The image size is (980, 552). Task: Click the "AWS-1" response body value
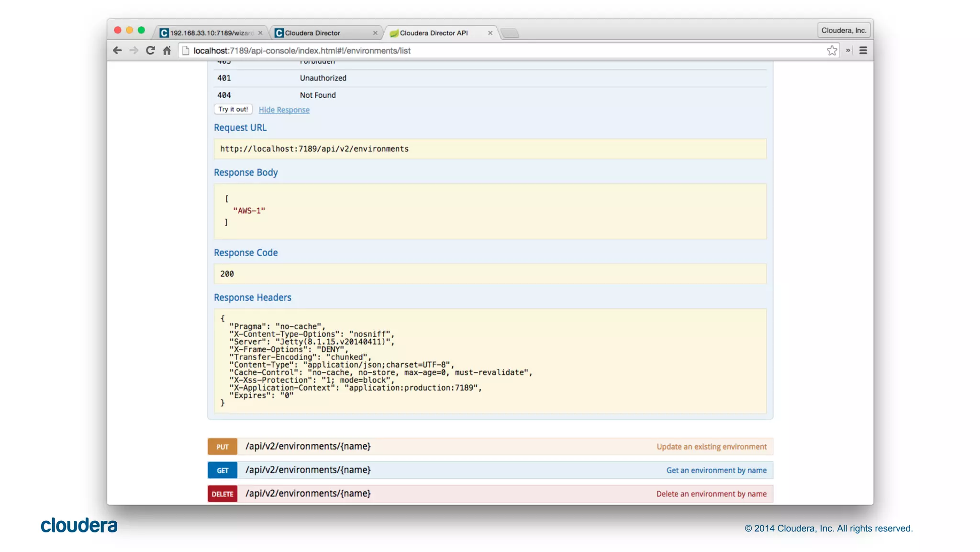click(x=249, y=211)
